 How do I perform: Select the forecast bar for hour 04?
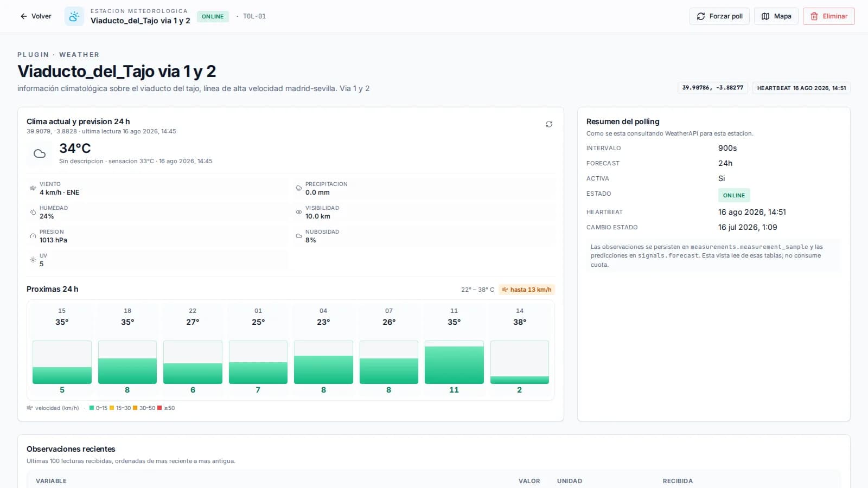[323, 362]
